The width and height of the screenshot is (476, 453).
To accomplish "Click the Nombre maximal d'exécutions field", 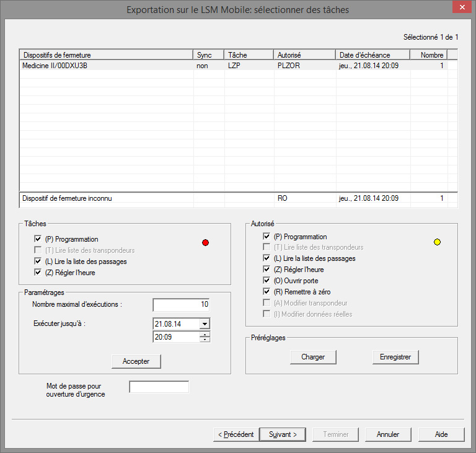I will [x=181, y=304].
